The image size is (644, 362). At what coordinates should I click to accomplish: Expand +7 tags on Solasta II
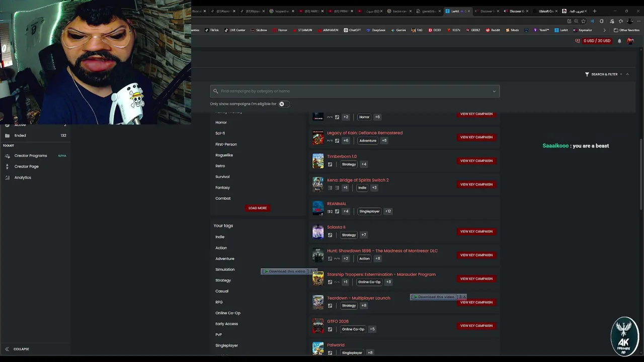coord(364,235)
